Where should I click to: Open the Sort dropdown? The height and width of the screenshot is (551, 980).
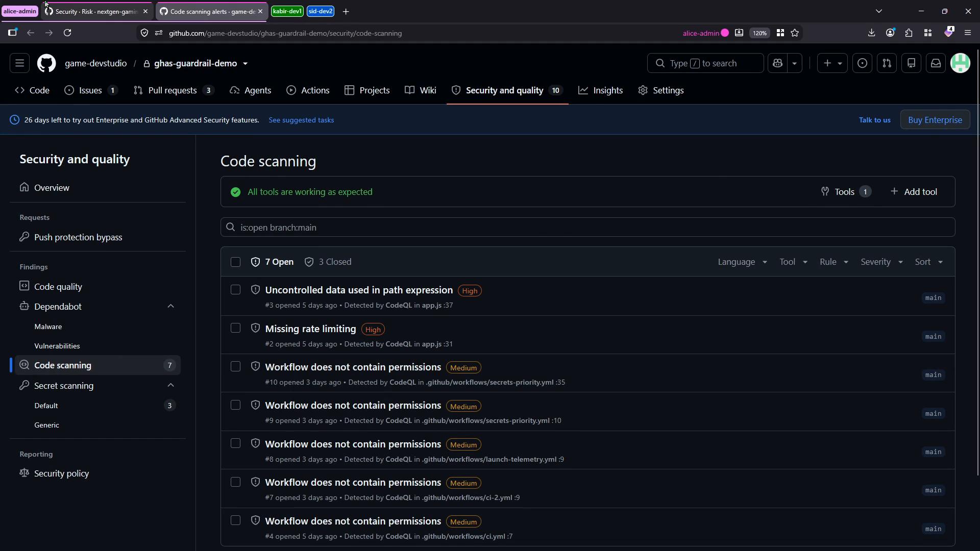click(x=928, y=262)
